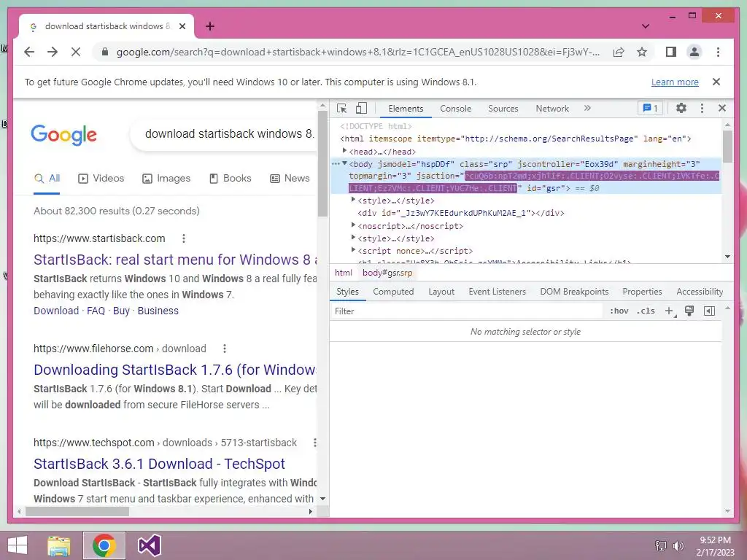View site info via padlock icon
This screenshot has height=560, width=747.
(x=105, y=52)
